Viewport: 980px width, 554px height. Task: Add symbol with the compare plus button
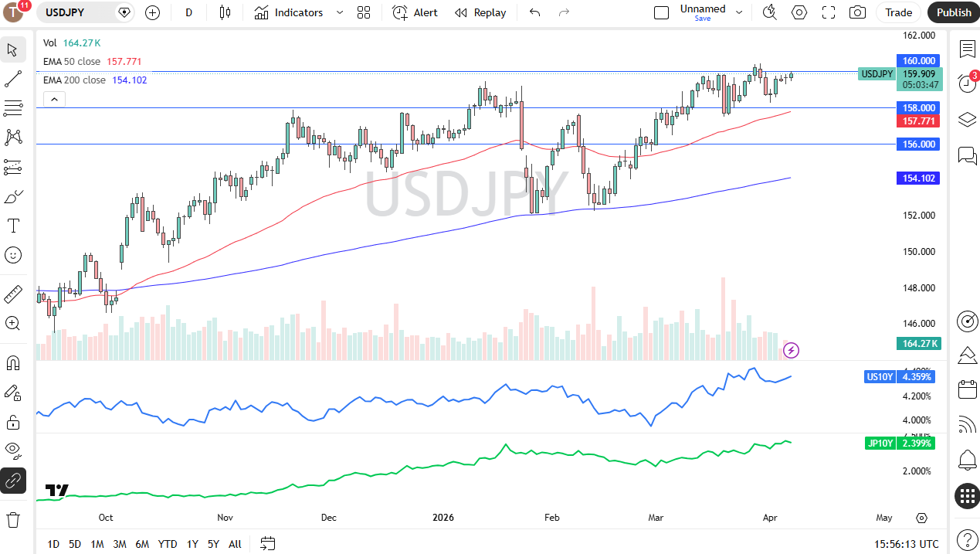(x=152, y=12)
